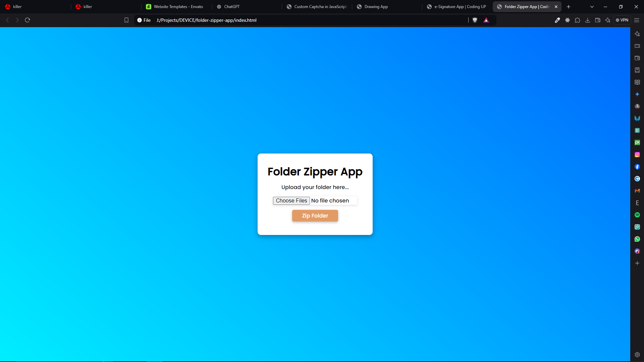Open Brave Shields lion icon
Image resolution: width=644 pixels, height=362 pixels.
[475, 20]
